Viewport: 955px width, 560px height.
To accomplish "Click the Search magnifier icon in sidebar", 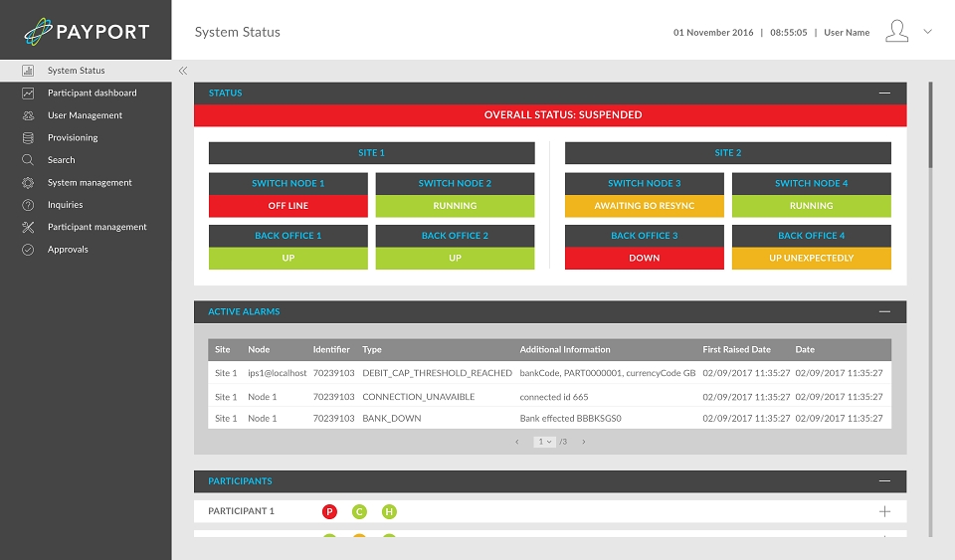I will click(28, 160).
